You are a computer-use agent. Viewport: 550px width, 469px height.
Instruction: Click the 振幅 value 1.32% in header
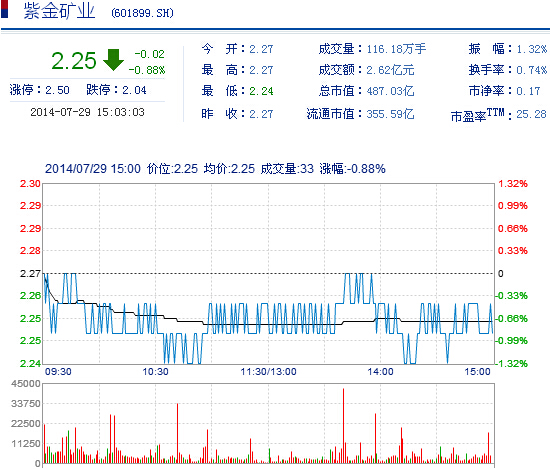531,49
